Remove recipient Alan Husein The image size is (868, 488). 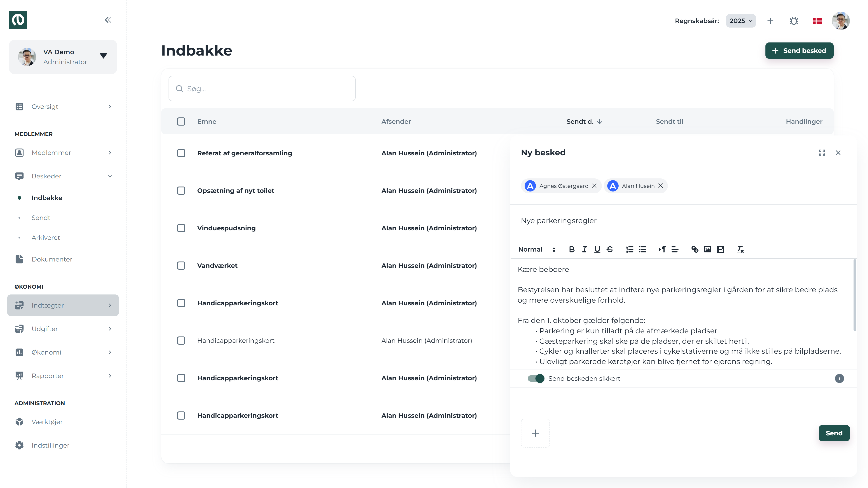click(x=660, y=186)
